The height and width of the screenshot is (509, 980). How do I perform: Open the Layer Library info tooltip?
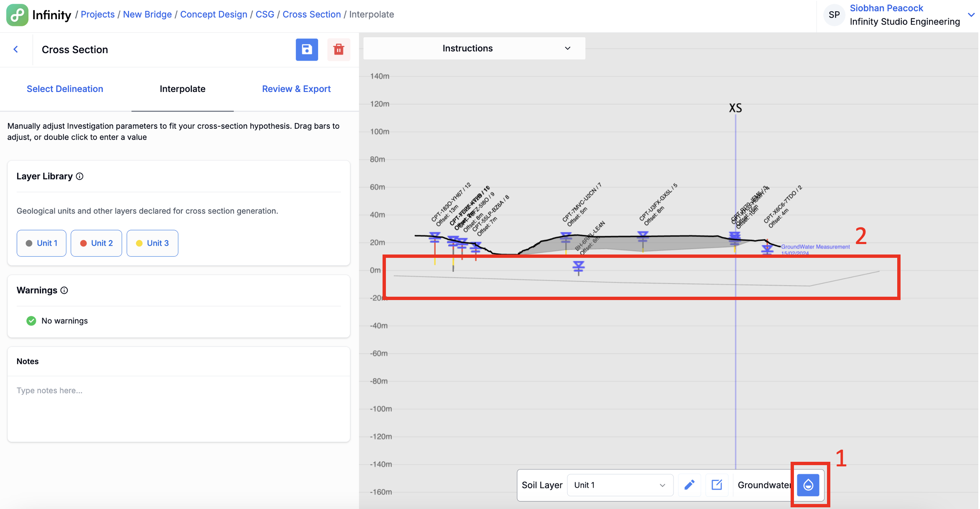(80, 176)
